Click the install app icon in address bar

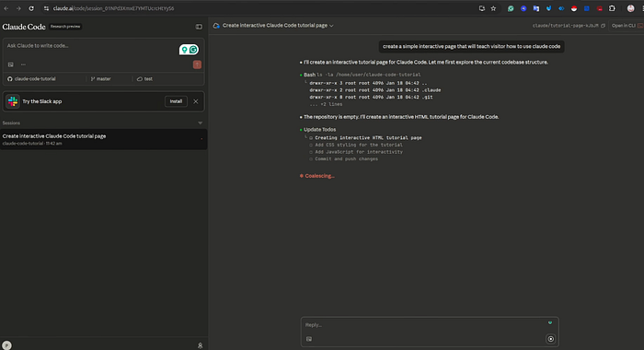[x=482, y=8]
